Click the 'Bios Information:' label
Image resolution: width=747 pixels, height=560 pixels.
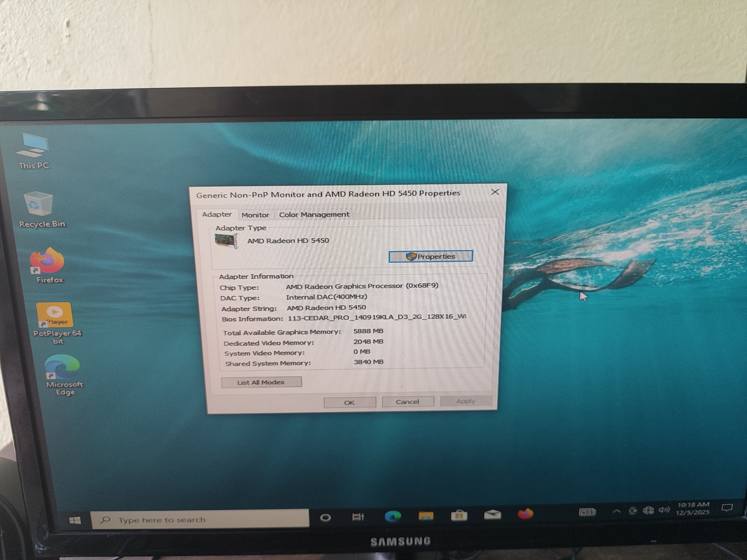pos(252,319)
